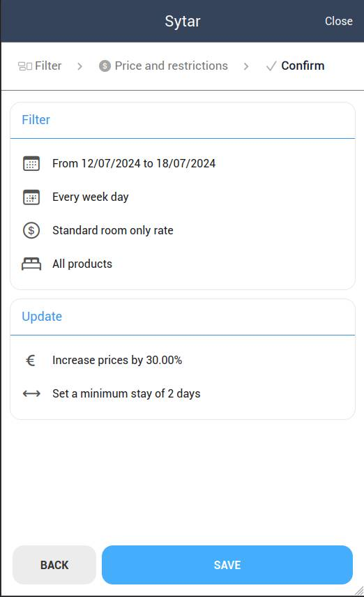364x597 pixels.
Task: Click the dollar icon beside Price and restrictions
Action: pos(105,66)
